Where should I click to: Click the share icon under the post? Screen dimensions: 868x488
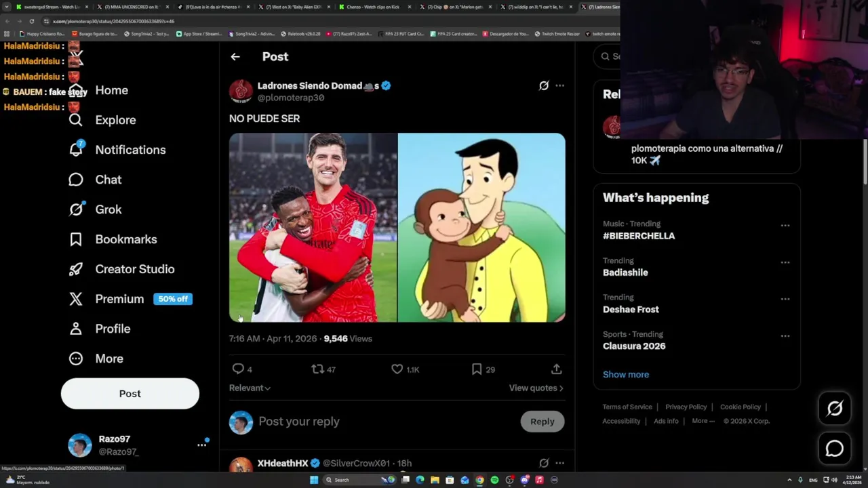(x=556, y=369)
